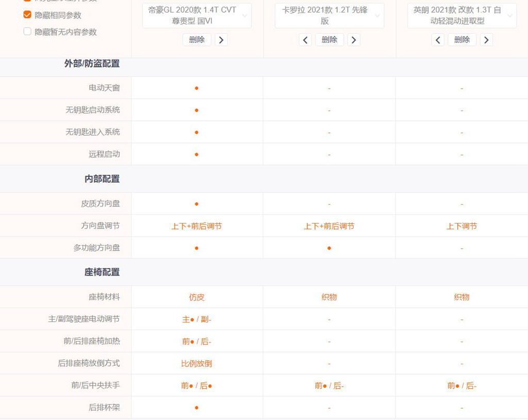Click 帝豪GL 方向盘调节 value 上下+前后调节
Image resolution: width=528 pixels, height=420 pixels.
tap(196, 226)
